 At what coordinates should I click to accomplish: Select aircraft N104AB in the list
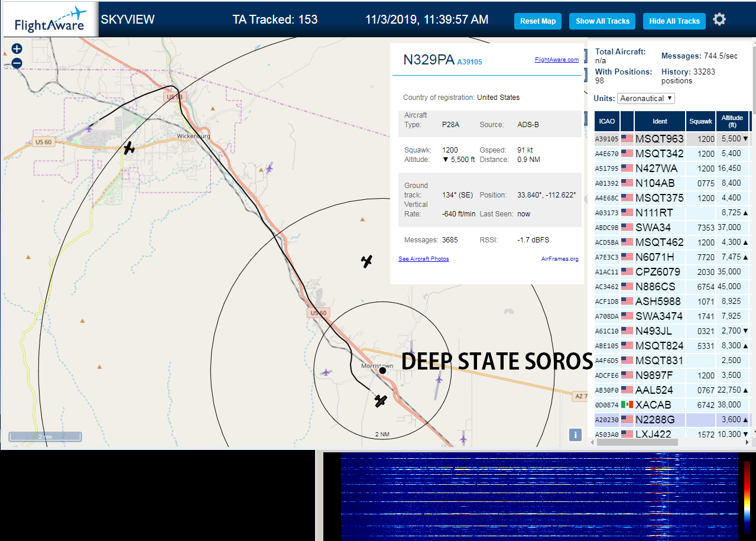[x=673, y=183]
